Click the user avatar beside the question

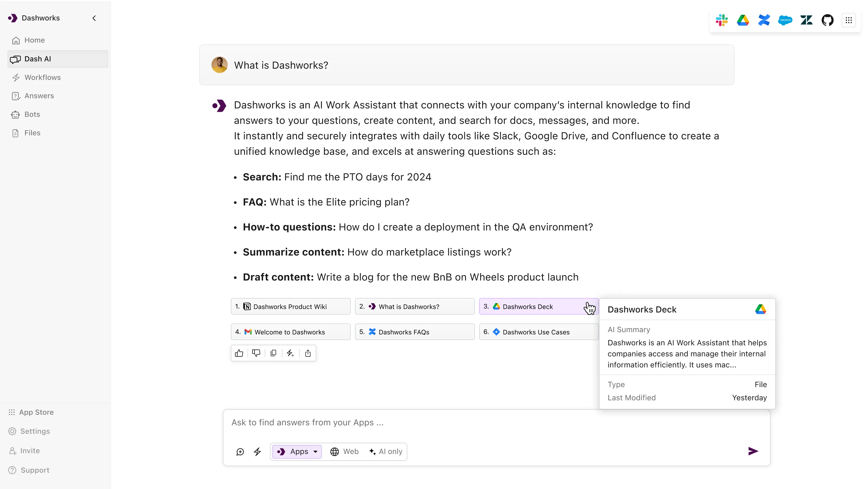(x=219, y=65)
